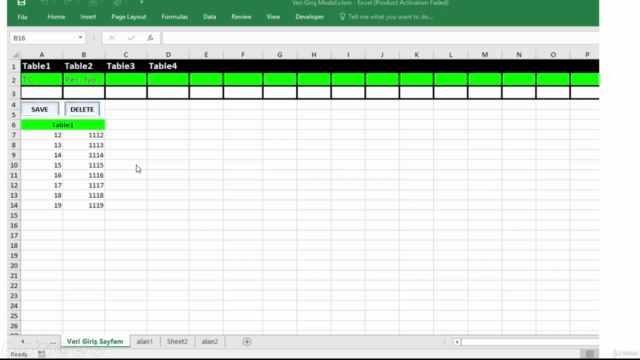Click the macro recording icon in the status bar
Viewport: 640px width, 360px height.
tap(41, 354)
